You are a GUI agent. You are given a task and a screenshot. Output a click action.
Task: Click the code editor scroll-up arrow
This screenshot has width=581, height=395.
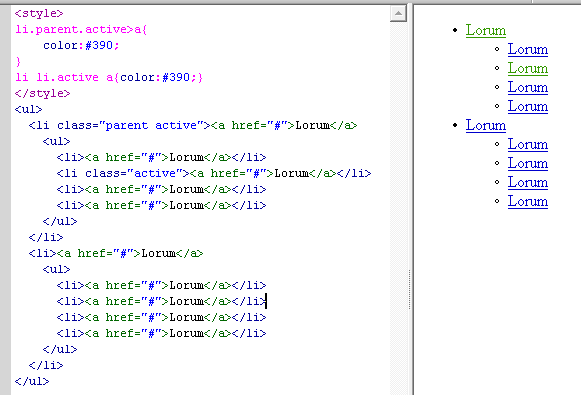[398, 13]
